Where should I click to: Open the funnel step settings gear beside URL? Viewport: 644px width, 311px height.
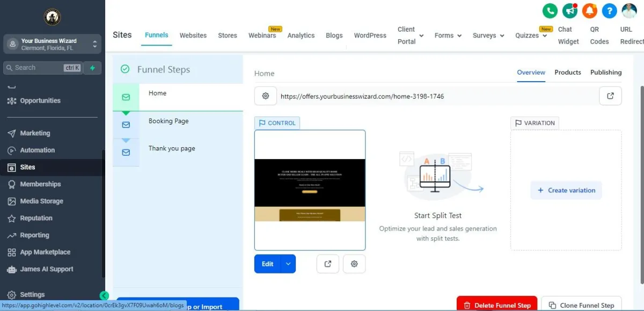[265, 96]
